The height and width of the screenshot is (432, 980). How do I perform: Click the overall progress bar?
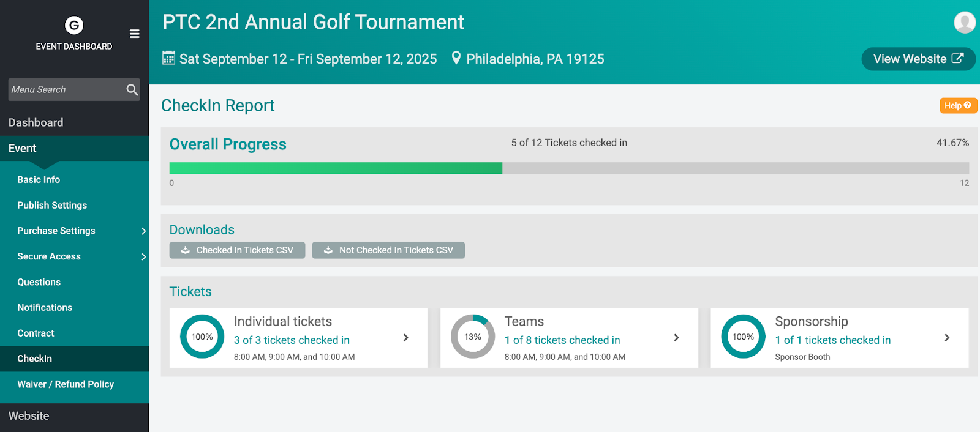pos(568,168)
